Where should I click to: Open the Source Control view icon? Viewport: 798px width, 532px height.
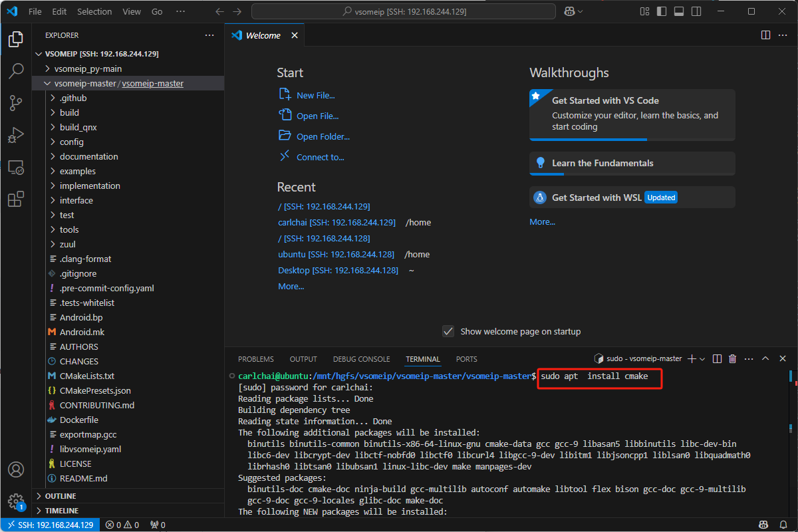tap(16, 103)
